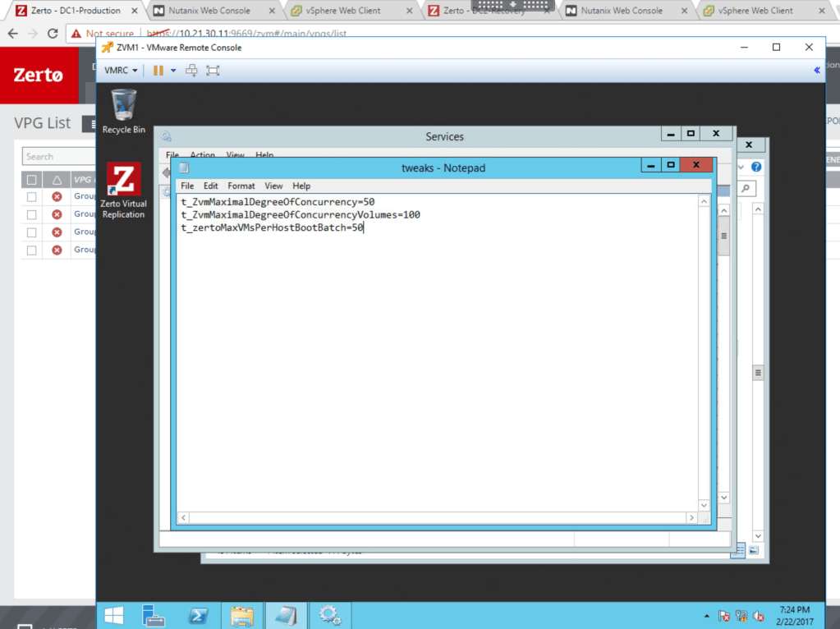Open the Recycle Bin desktop icon
The height and width of the screenshot is (629, 840).
point(122,104)
